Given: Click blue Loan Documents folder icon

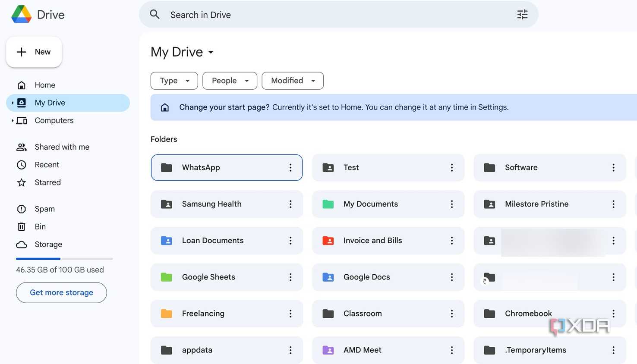Looking at the screenshot, I should tap(167, 241).
